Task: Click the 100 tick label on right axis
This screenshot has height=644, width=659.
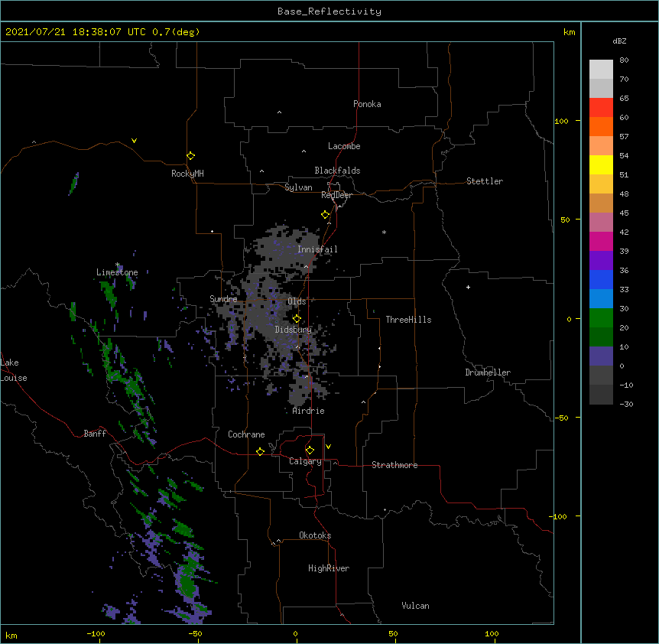Action: click(561, 121)
